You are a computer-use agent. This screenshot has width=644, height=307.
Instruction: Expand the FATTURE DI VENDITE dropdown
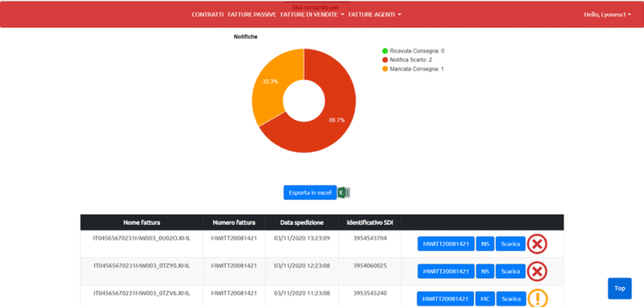pyautogui.click(x=312, y=14)
